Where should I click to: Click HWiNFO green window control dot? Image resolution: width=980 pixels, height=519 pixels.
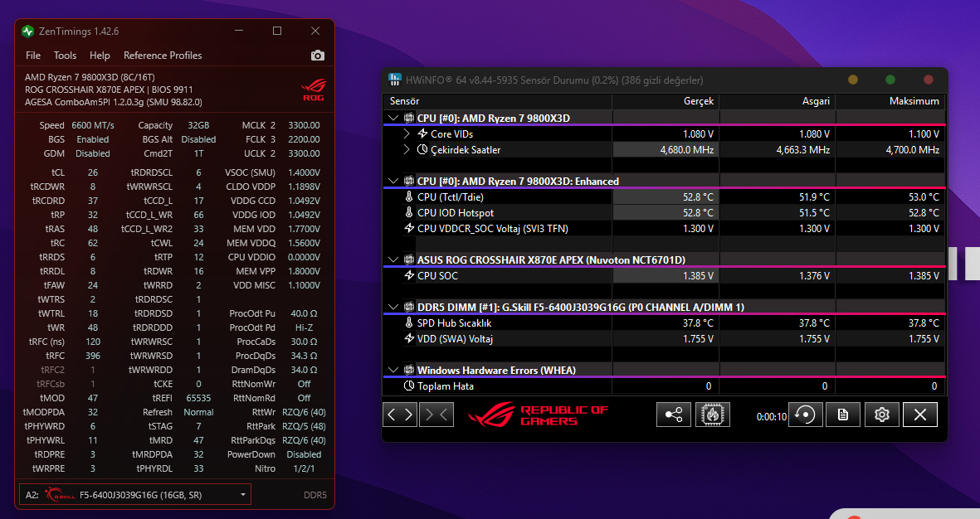(x=890, y=80)
